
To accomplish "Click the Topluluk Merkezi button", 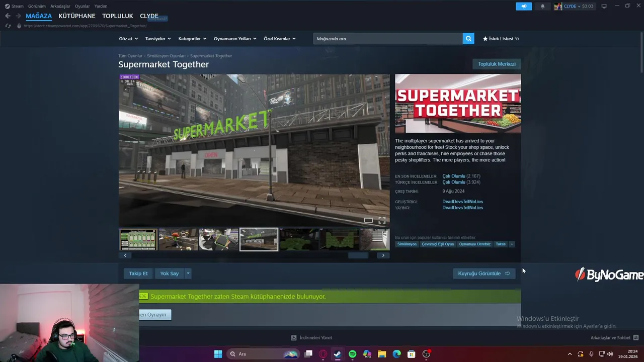I will (497, 64).
